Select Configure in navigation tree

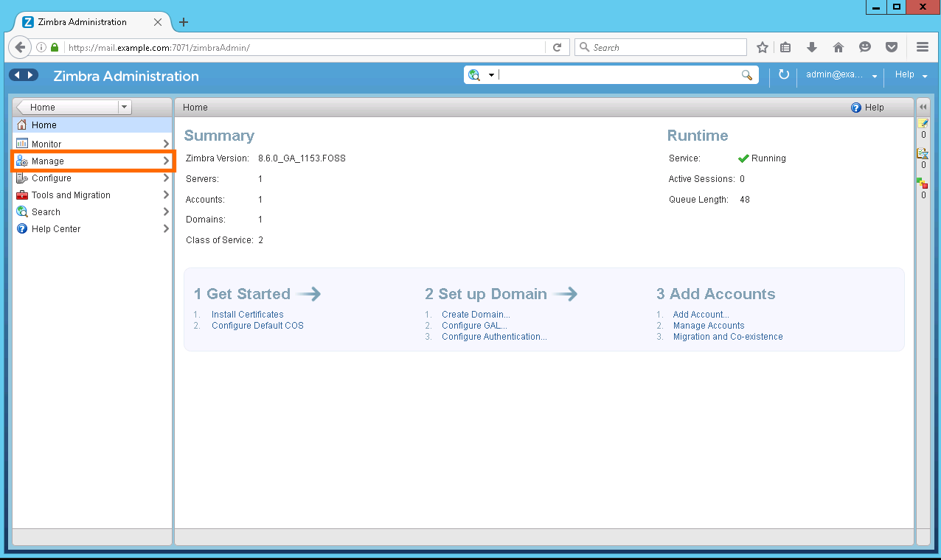(x=92, y=178)
